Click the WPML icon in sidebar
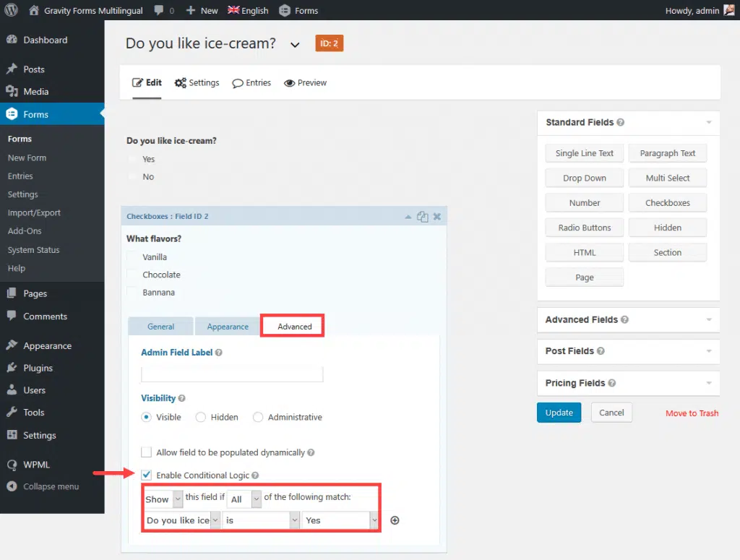The width and height of the screenshot is (740, 560). [12, 465]
